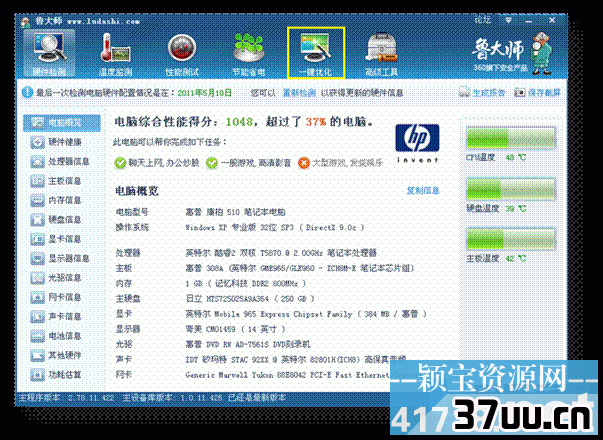Open the 高级工具 toolbox
Image resolution: width=603 pixels, height=440 pixels.
(381, 54)
